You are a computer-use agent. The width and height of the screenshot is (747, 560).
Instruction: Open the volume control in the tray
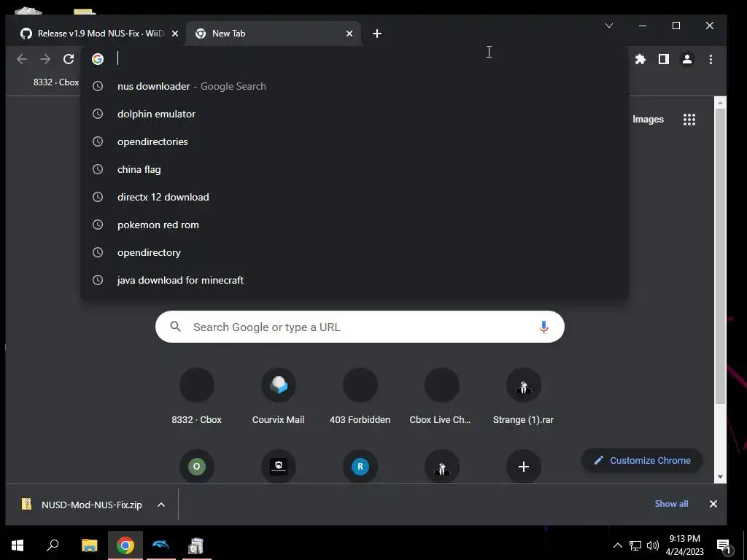pyautogui.click(x=653, y=545)
